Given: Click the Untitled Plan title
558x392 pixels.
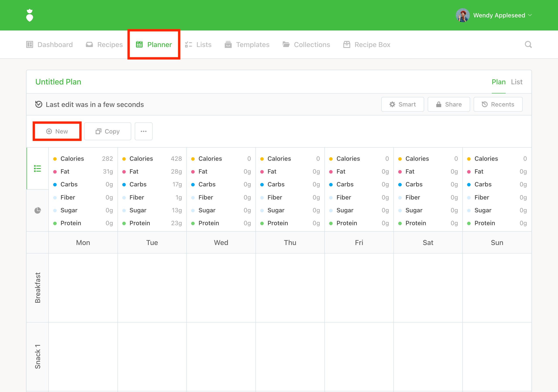Looking at the screenshot, I should (58, 82).
